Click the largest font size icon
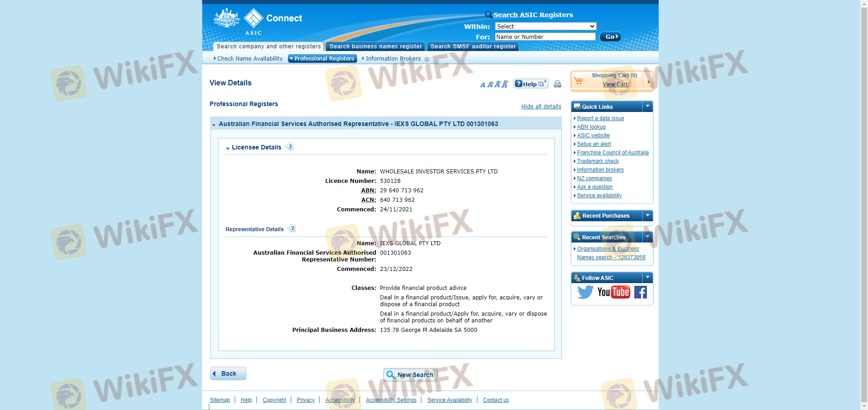Image resolution: width=868 pixels, height=410 pixels. point(505,84)
